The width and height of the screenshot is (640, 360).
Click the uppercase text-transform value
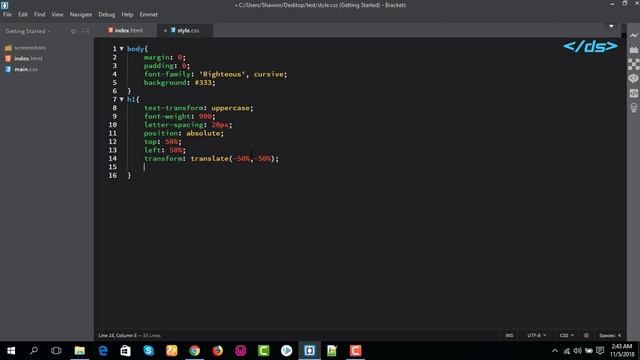230,108
